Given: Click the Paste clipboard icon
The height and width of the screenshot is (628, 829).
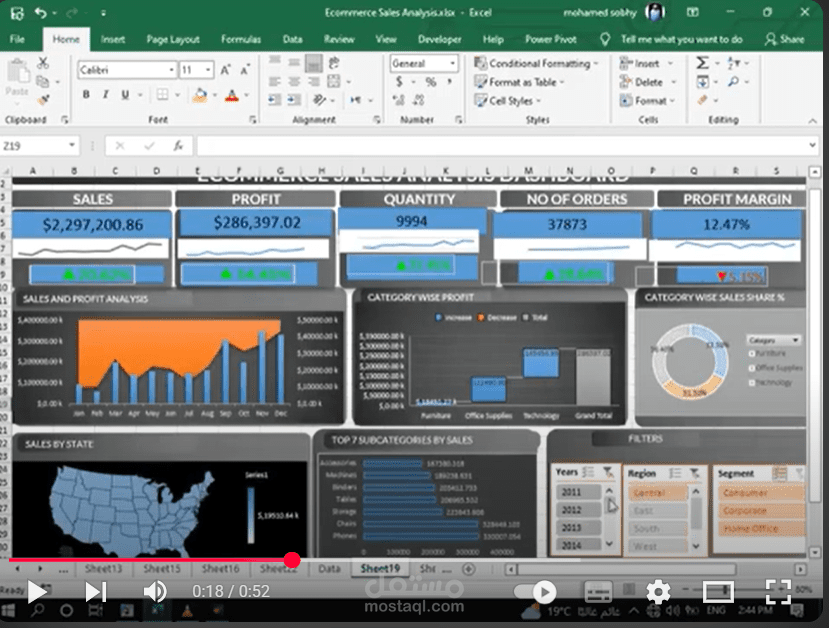Looking at the screenshot, I should (17, 71).
